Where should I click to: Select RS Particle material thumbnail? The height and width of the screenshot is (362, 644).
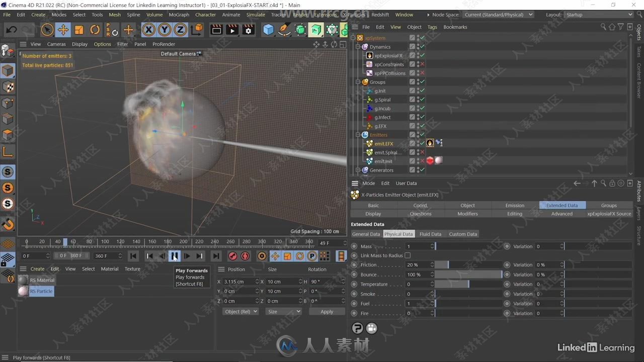pos(24,291)
